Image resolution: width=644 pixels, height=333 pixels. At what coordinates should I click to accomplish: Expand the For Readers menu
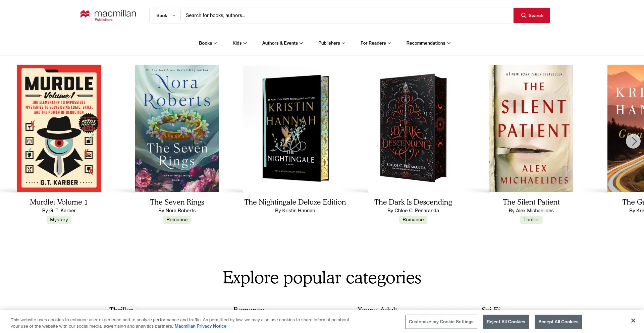376,43
